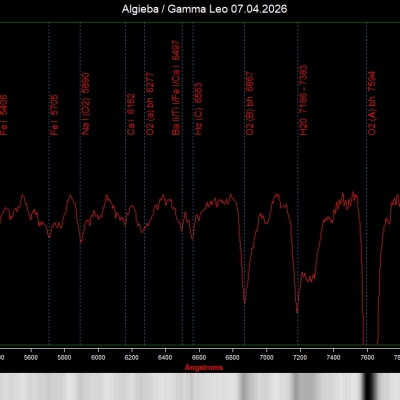Click the Hα (C) 6563 line label
This screenshot has width=400, height=400.
coord(198,109)
